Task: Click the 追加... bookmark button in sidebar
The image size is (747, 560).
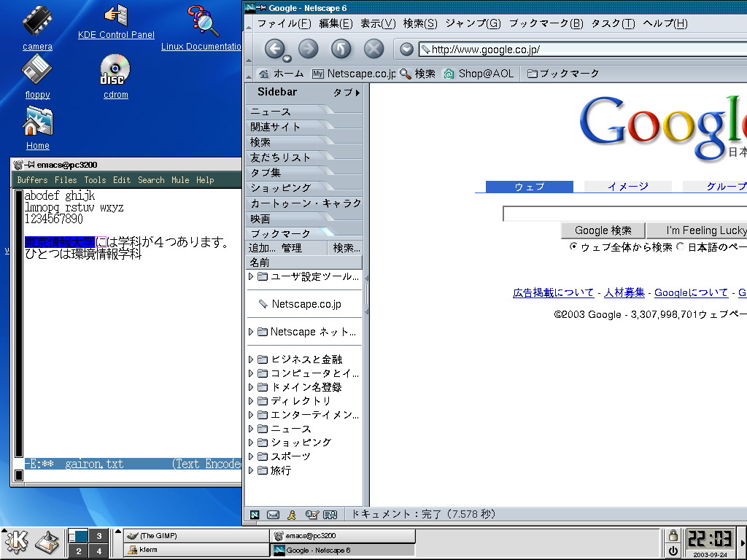Action: click(x=262, y=248)
